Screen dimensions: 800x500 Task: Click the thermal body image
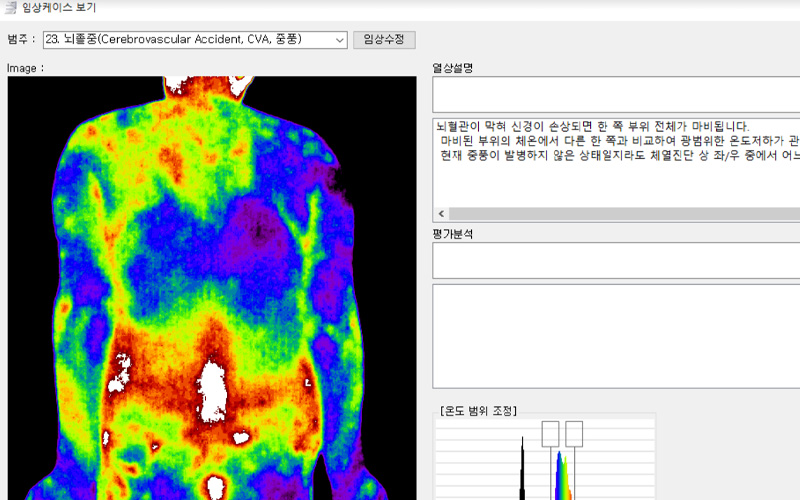(x=212, y=288)
